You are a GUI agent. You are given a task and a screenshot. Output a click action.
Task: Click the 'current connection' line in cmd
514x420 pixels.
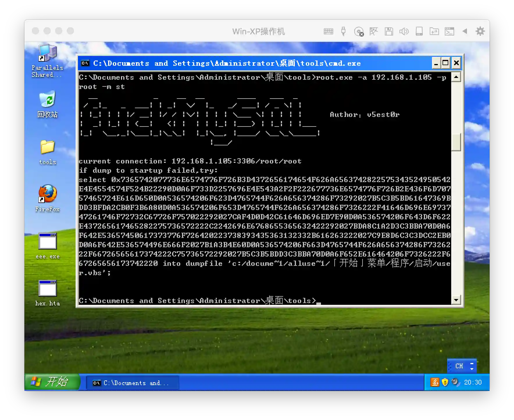pyautogui.click(x=190, y=161)
